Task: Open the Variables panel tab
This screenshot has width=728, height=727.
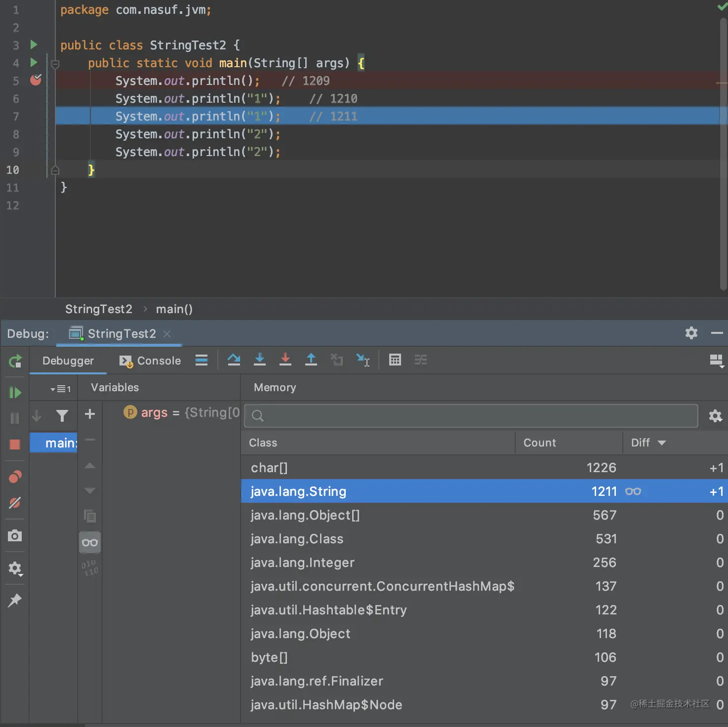Action: 115,388
